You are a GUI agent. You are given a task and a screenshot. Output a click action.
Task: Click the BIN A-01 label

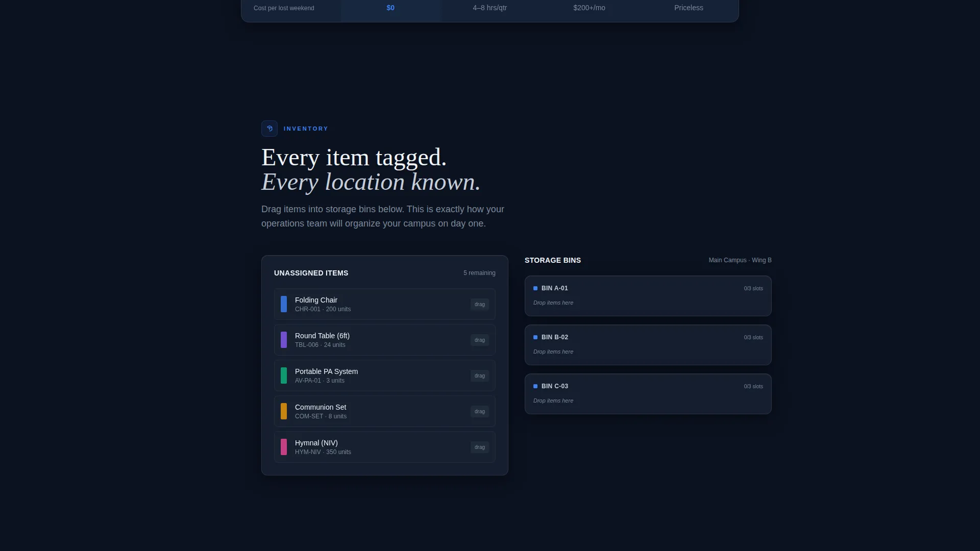[x=554, y=288]
